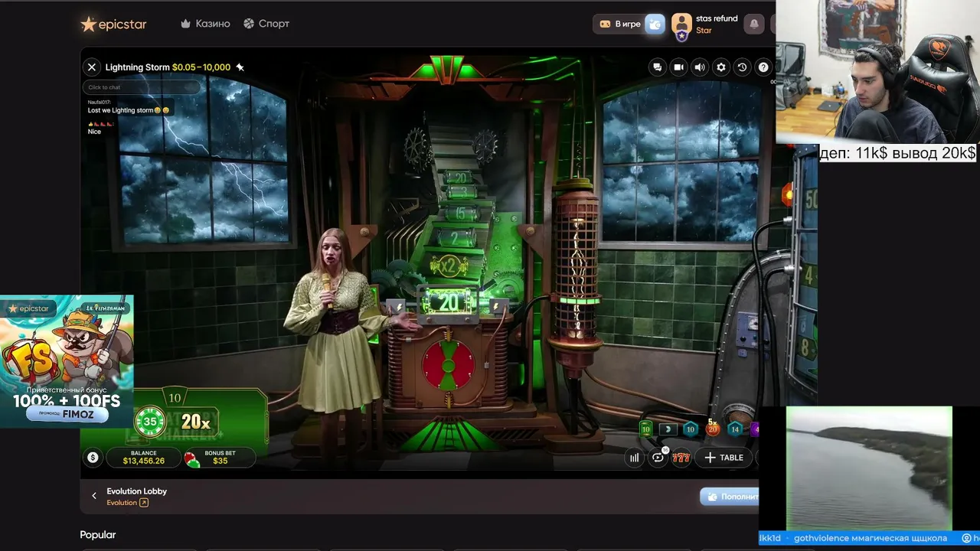Add another table with + TABLE
Image resolution: width=980 pixels, height=551 pixels.
pyautogui.click(x=724, y=458)
